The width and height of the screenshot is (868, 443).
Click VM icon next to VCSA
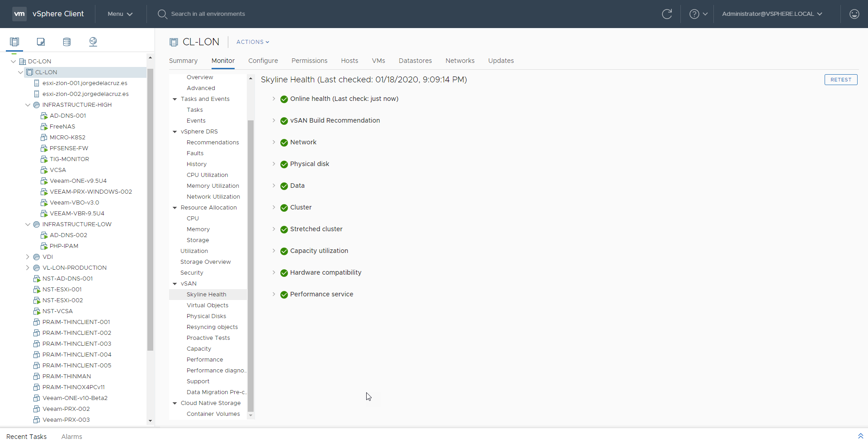tap(44, 170)
